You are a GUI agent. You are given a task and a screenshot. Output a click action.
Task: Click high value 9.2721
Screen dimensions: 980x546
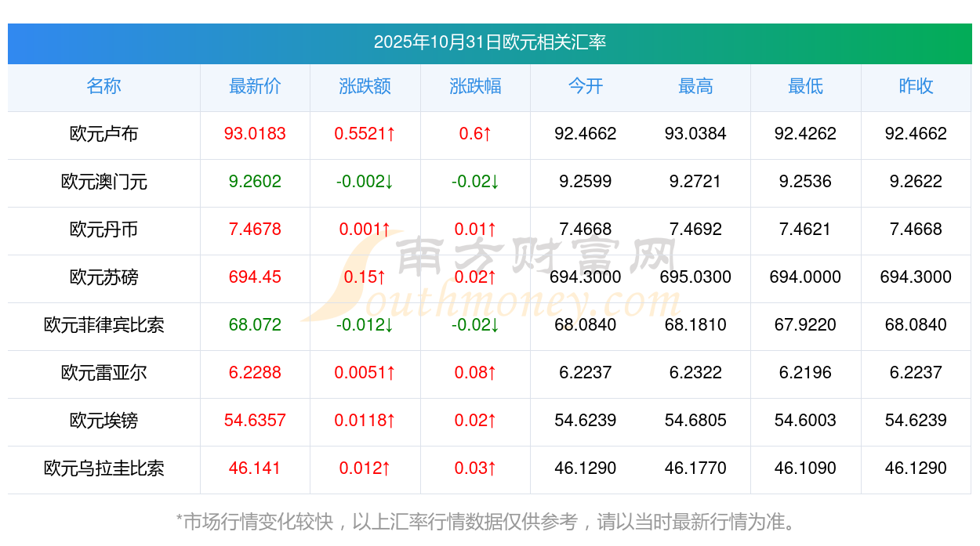coord(695,182)
